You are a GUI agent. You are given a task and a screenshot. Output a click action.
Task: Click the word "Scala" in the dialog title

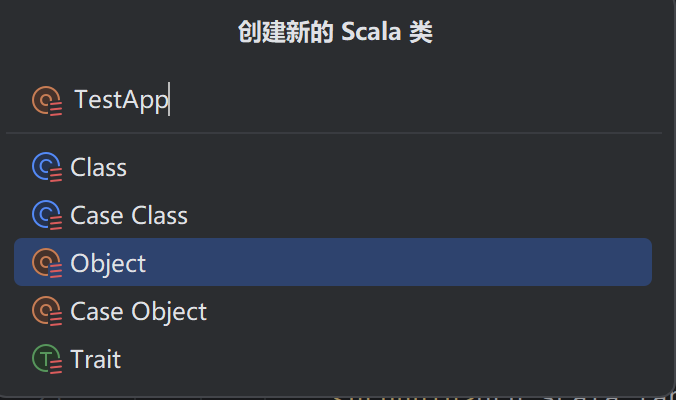click(371, 31)
